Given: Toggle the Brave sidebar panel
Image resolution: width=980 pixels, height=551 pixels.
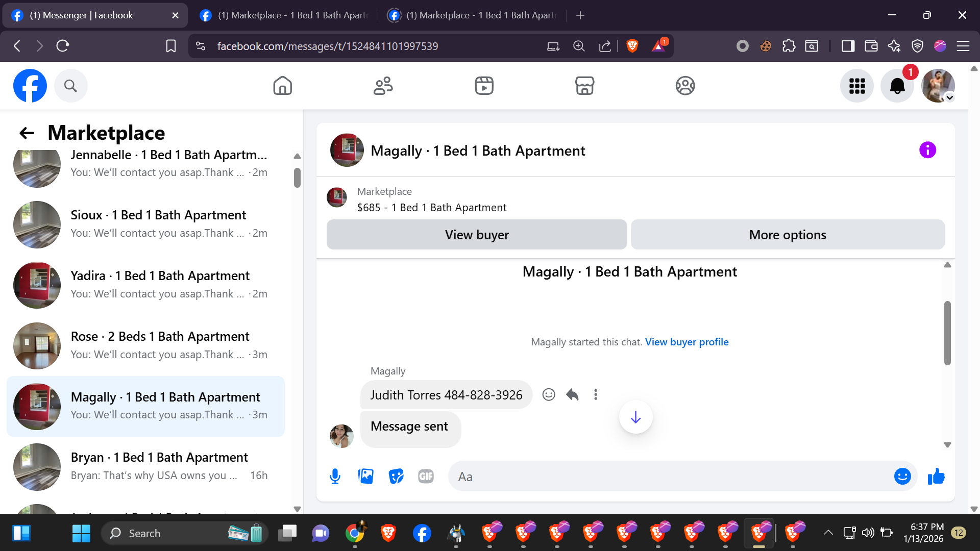Looking at the screenshot, I should (x=848, y=46).
